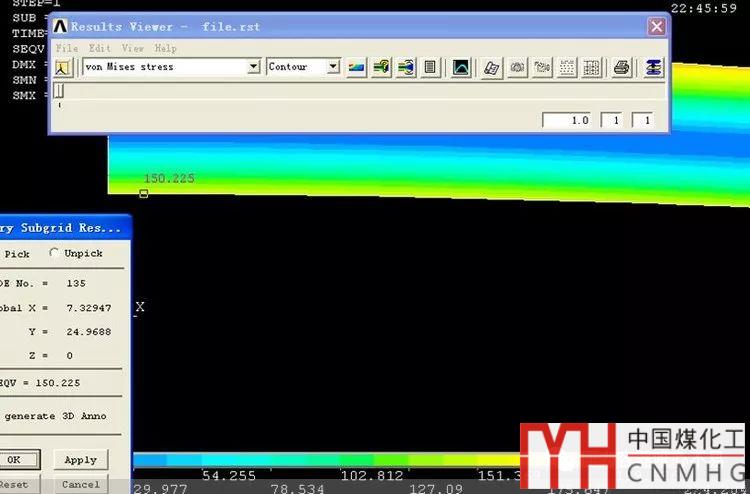This screenshot has height=494, width=750.
Task: Open the Edit menu
Action: tap(99, 47)
